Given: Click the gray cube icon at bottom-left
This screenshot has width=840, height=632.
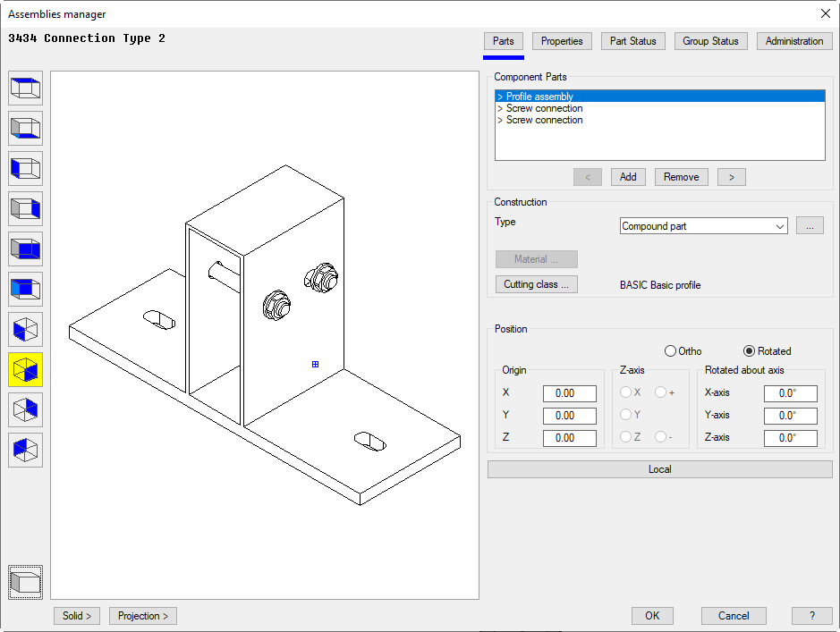Looking at the screenshot, I should point(25,583).
